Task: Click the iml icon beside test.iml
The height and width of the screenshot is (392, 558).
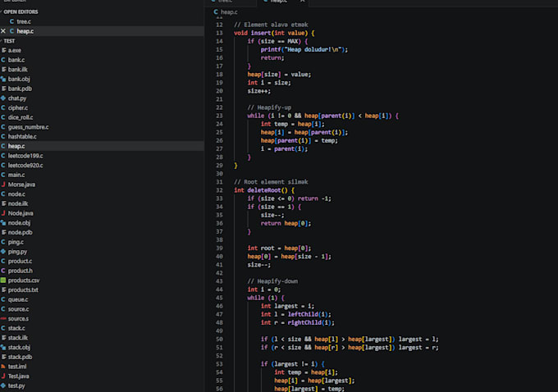Action: [x=3, y=367]
